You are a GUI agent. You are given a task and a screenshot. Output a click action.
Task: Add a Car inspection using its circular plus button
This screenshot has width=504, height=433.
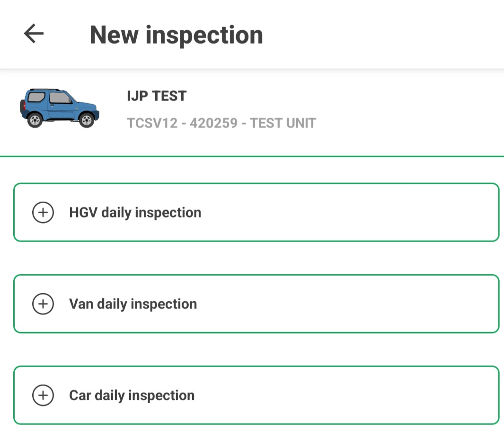43,395
